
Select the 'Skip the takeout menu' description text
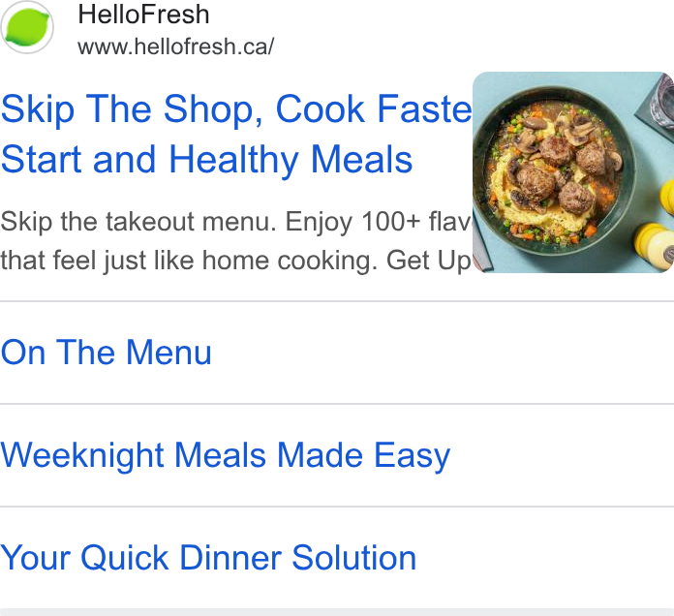138,222
